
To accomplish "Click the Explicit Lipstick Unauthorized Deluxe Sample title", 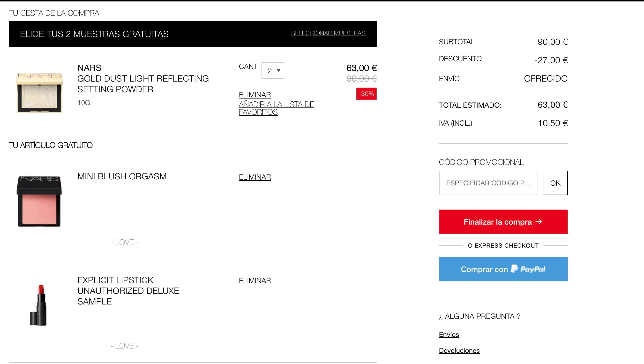I will pyautogui.click(x=128, y=291).
